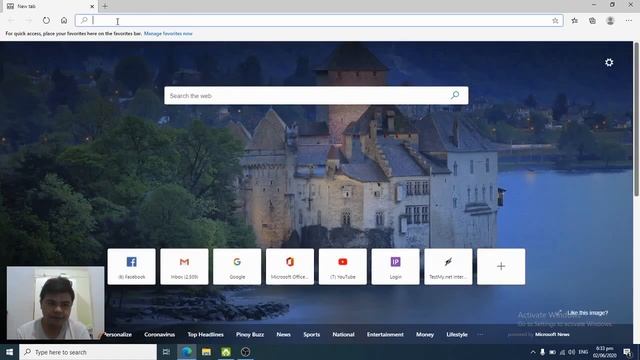Close the New tab tab
Image resolution: width=640 pixels, height=360 pixels.
point(92,7)
